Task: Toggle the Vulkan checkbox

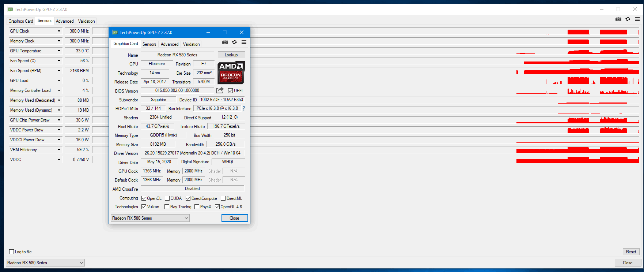Action: pyautogui.click(x=144, y=207)
